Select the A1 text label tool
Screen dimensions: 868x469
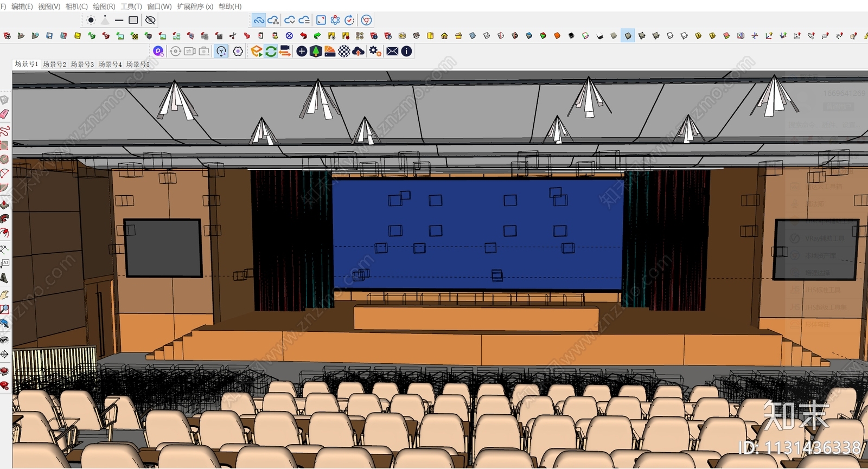click(x=4, y=264)
